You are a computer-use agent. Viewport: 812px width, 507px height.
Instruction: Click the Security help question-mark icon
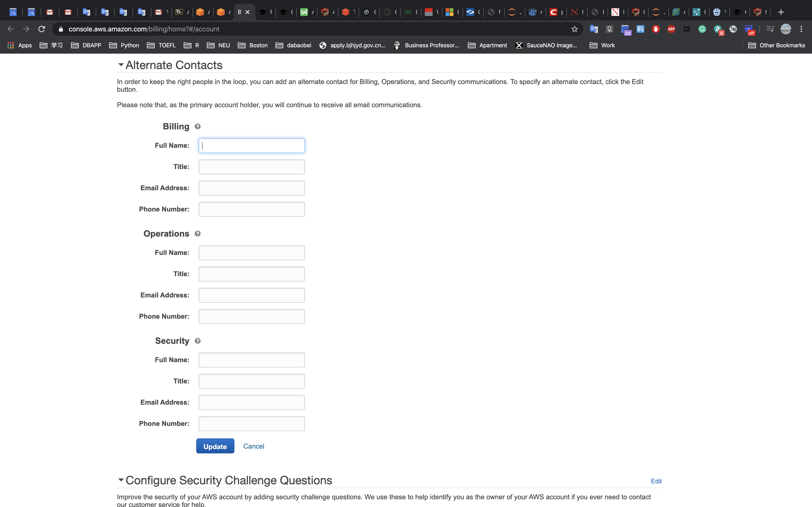click(x=198, y=341)
